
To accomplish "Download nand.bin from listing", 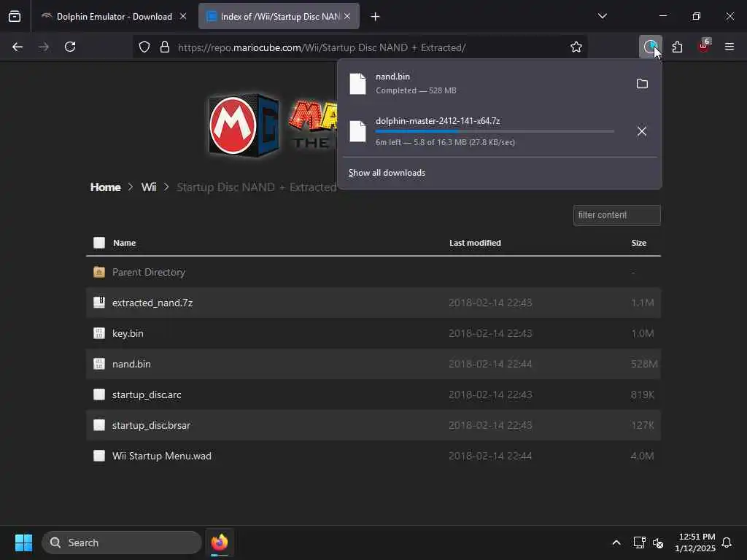I will pos(131,364).
